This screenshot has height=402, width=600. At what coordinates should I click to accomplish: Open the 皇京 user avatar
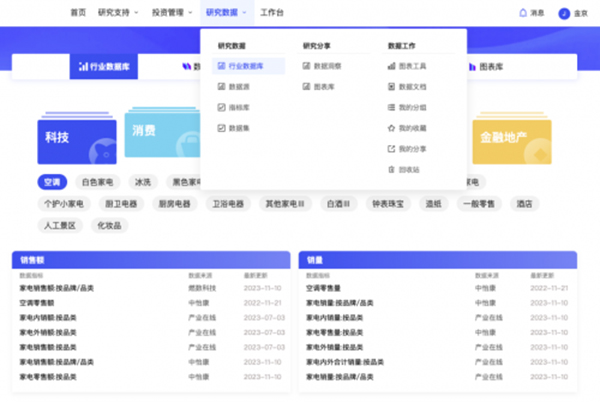click(x=564, y=13)
